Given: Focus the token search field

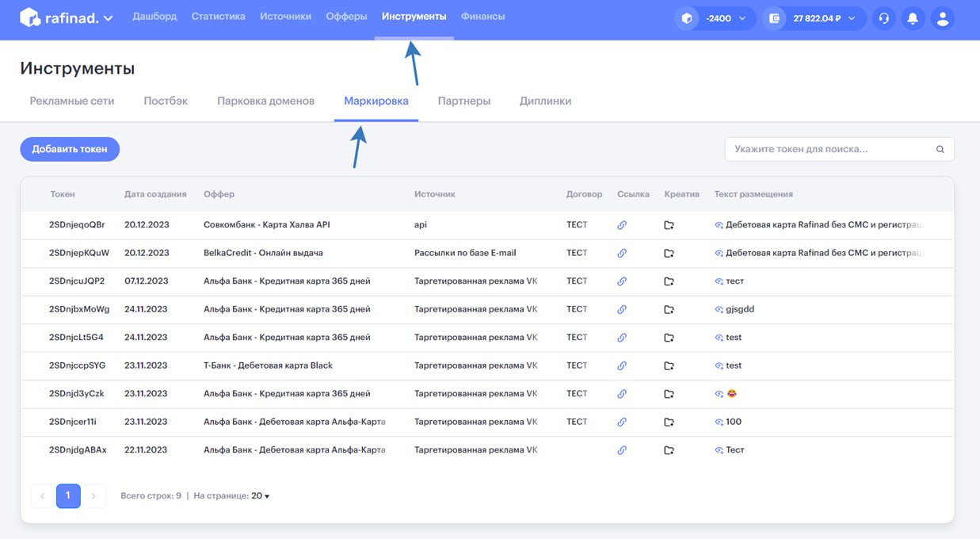Looking at the screenshot, I should (x=839, y=149).
